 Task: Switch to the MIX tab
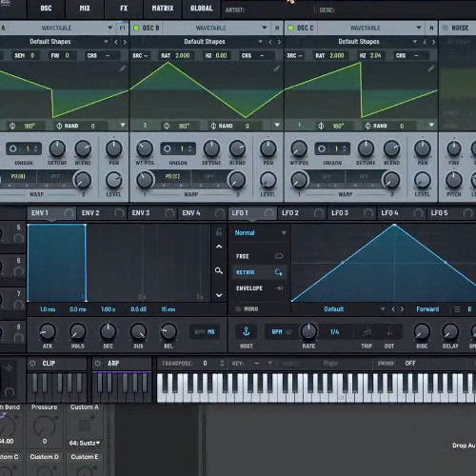(x=85, y=9)
